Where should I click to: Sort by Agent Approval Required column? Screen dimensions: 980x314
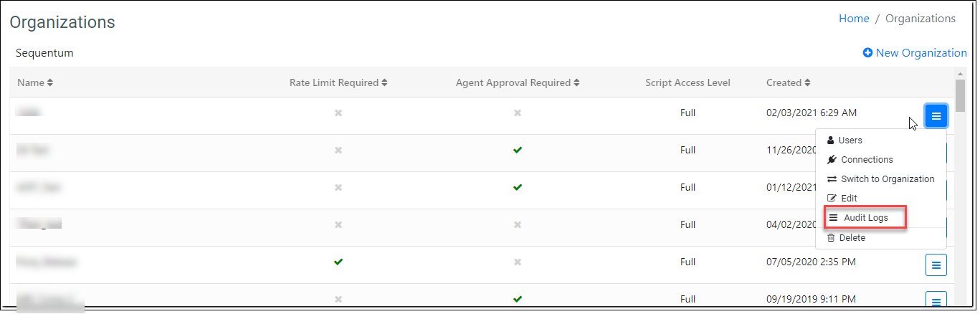(x=576, y=83)
